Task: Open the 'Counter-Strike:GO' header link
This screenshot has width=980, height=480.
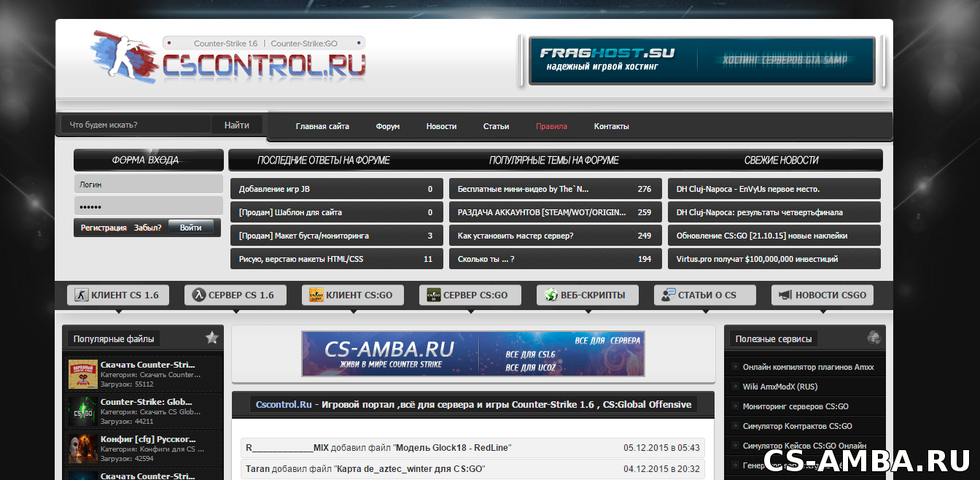Action: (x=304, y=44)
